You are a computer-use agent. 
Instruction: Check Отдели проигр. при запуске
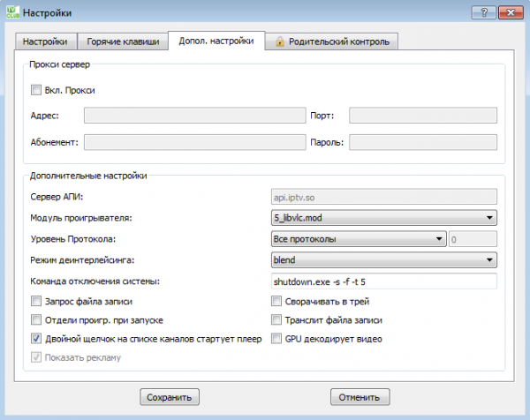tap(36, 319)
